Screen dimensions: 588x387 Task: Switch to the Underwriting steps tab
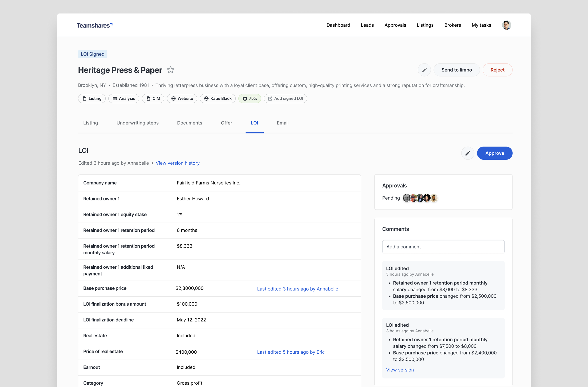pos(137,123)
